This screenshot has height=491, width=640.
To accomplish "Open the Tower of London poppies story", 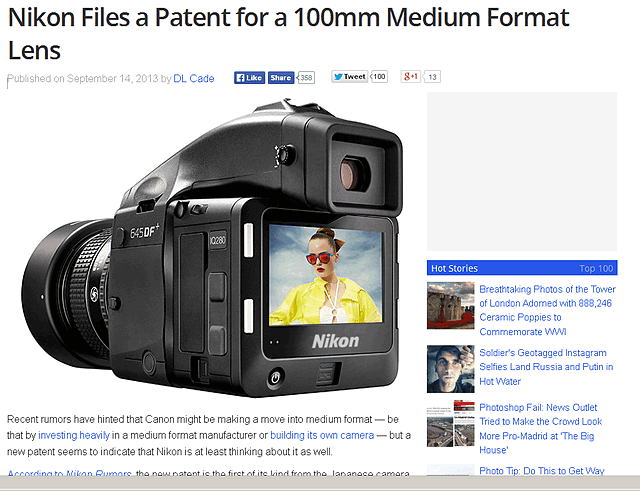I will pos(547,310).
